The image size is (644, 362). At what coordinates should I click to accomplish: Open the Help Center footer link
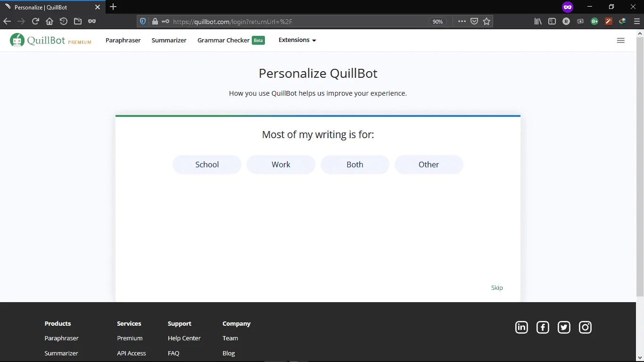click(184, 338)
